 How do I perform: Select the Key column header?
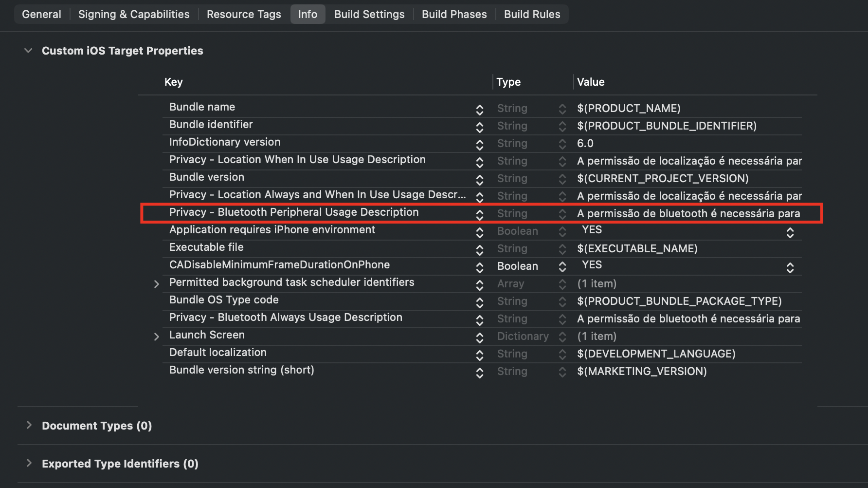point(173,82)
